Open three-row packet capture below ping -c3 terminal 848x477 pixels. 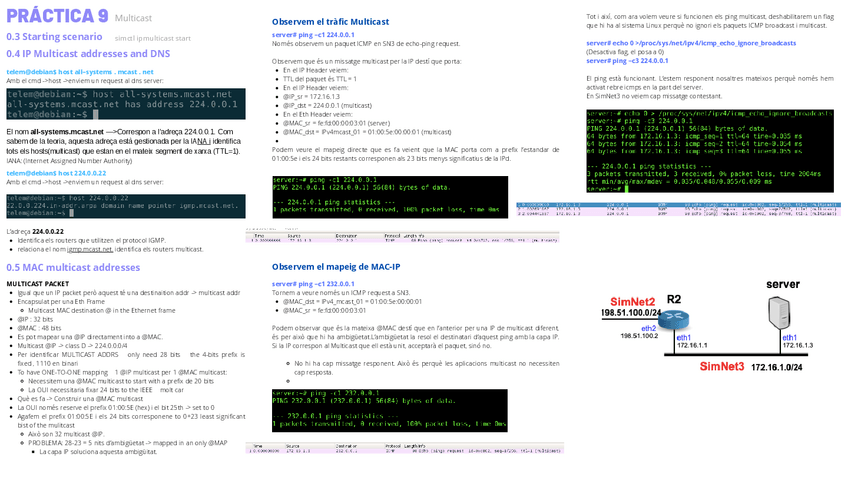679,209
